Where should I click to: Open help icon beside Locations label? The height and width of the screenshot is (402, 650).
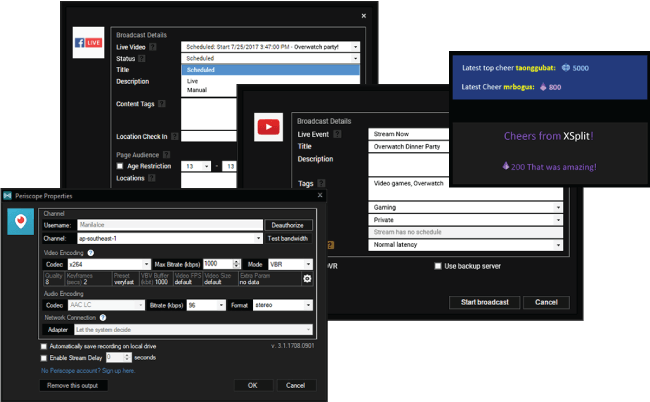click(152, 178)
